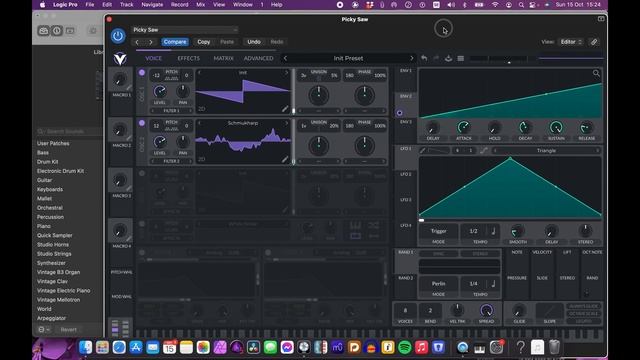Click the OSC 1 Level knob
This screenshot has width=640, height=360.
click(x=160, y=91)
